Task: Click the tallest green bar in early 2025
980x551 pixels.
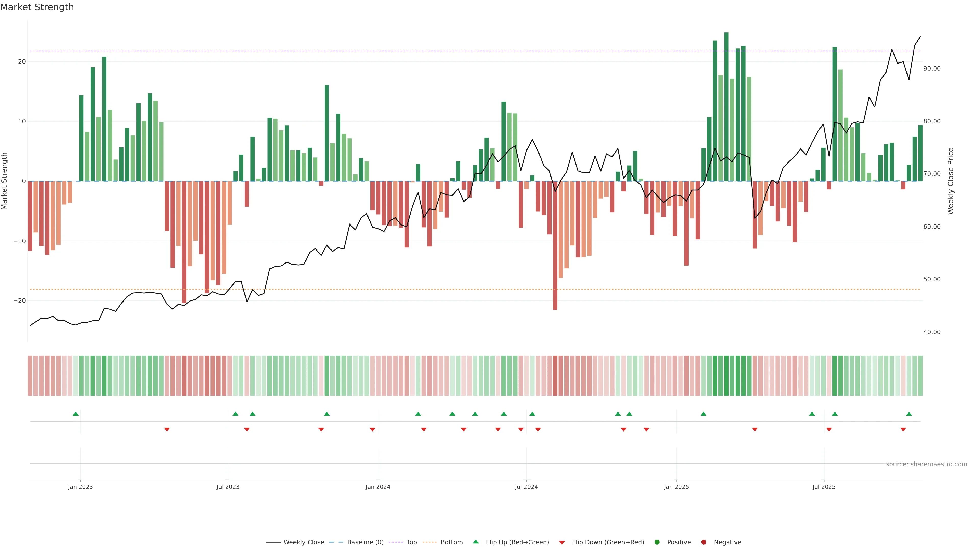Action: [x=726, y=106]
